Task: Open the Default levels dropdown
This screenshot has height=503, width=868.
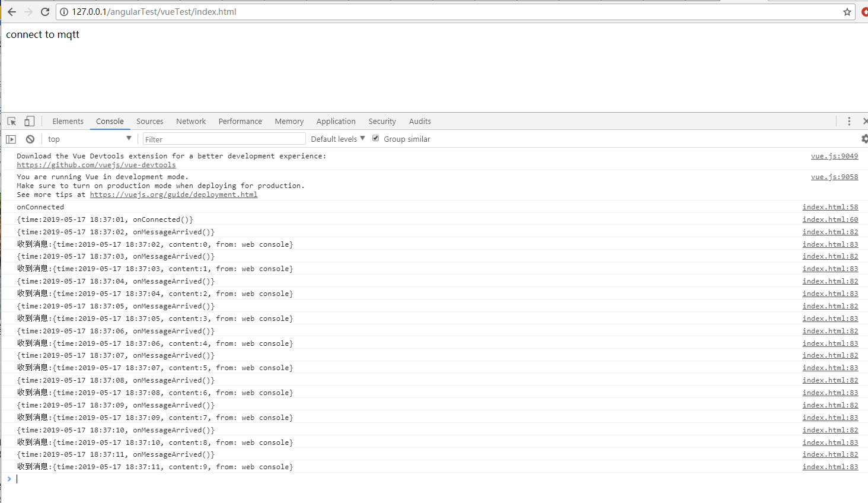Action: 336,138
